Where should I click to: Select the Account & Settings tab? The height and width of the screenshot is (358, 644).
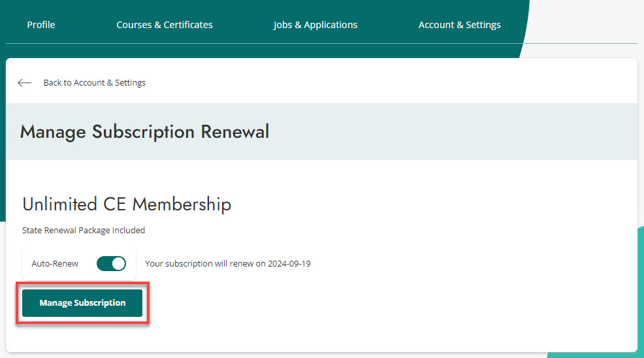(460, 25)
